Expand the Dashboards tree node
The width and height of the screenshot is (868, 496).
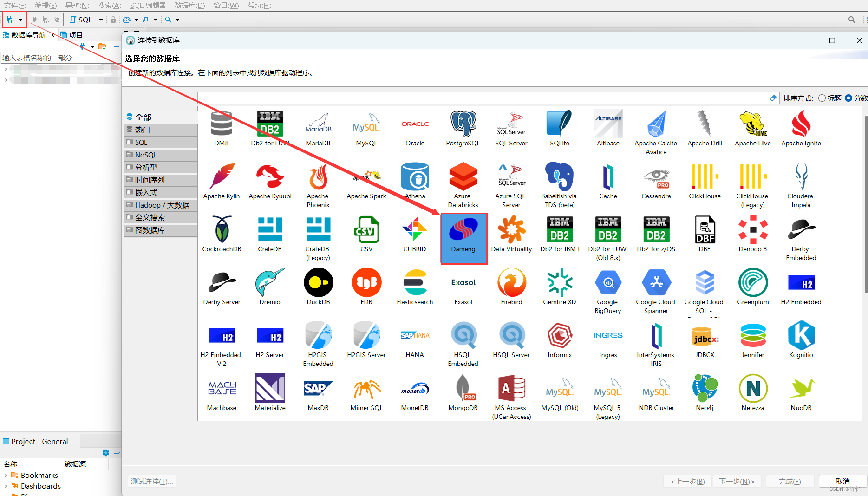(6, 486)
